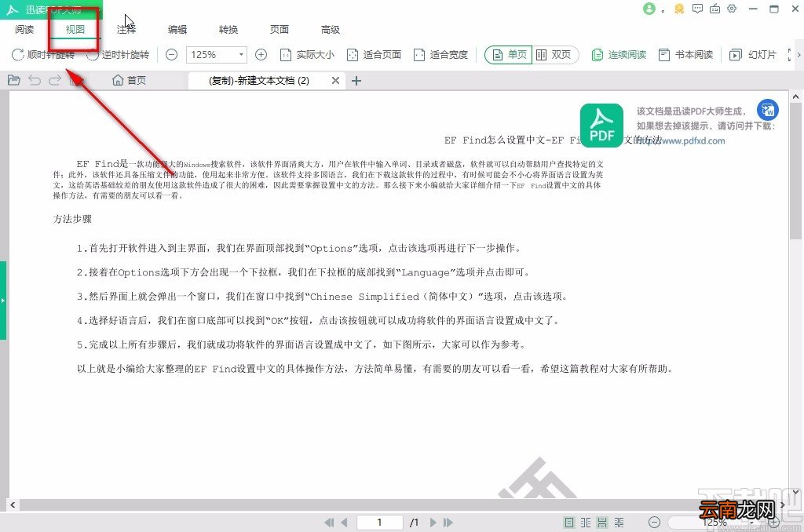Select continuous single-page view in status bar
Viewport: 804px width, 532px height.
(602, 523)
